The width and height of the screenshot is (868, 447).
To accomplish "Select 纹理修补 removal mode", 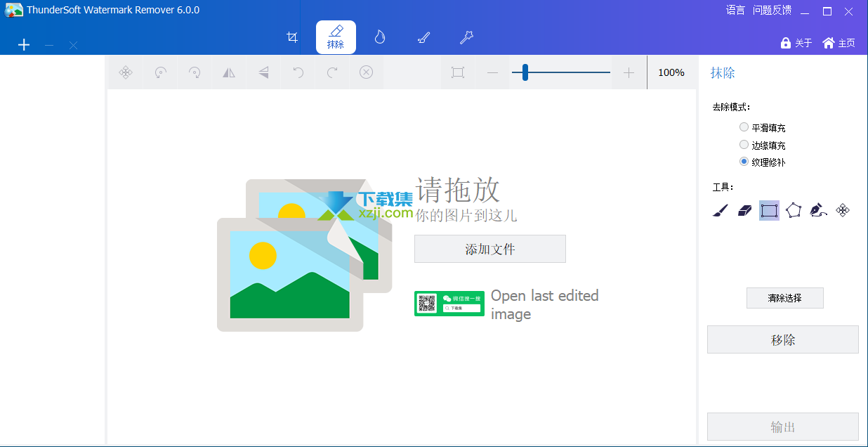I will (763, 162).
